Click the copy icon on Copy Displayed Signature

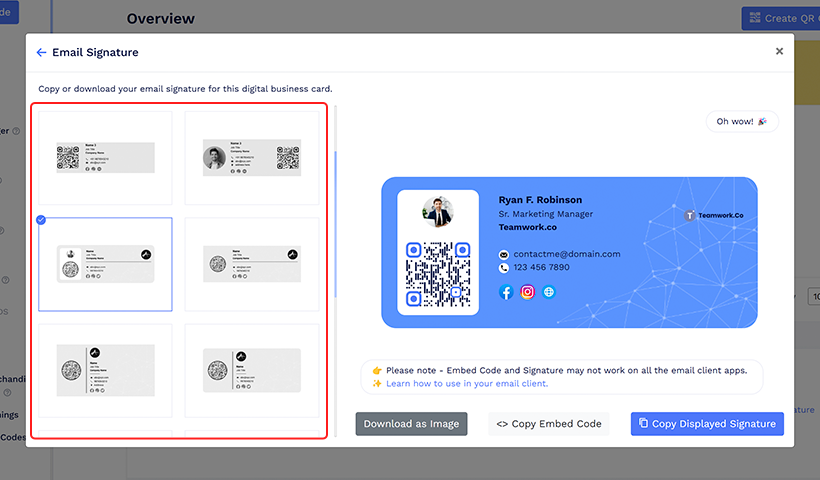click(x=643, y=423)
